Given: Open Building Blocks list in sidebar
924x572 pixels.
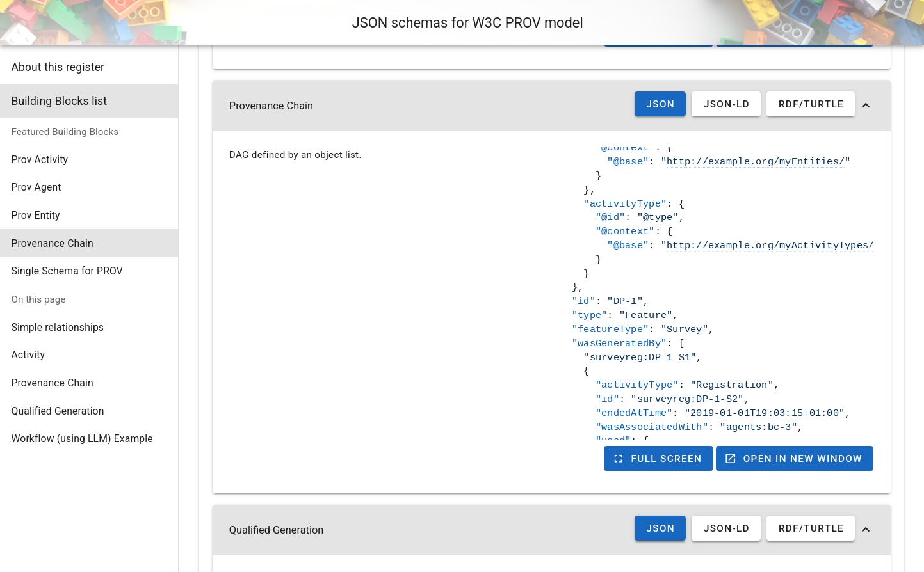Looking at the screenshot, I should click(59, 101).
